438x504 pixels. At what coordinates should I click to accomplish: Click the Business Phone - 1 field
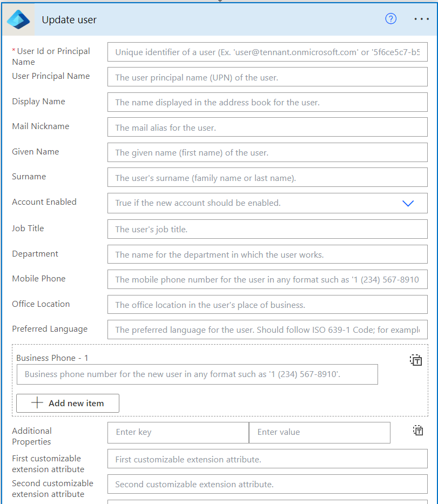pos(197,374)
